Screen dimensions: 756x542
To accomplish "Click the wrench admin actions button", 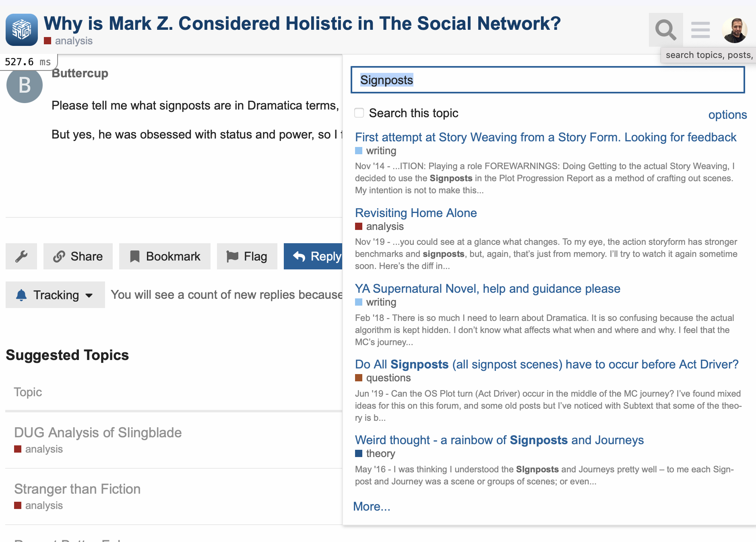I will (x=21, y=256).
